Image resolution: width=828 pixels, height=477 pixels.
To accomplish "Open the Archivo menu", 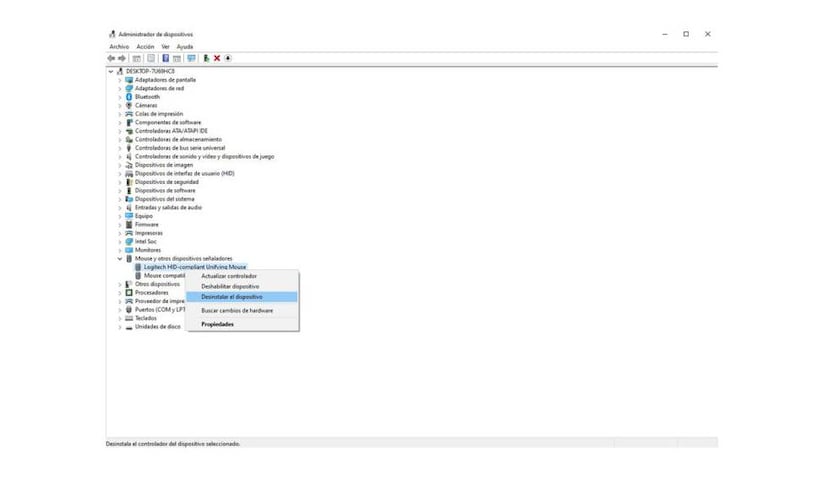I will pyautogui.click(x=119, y=46).
